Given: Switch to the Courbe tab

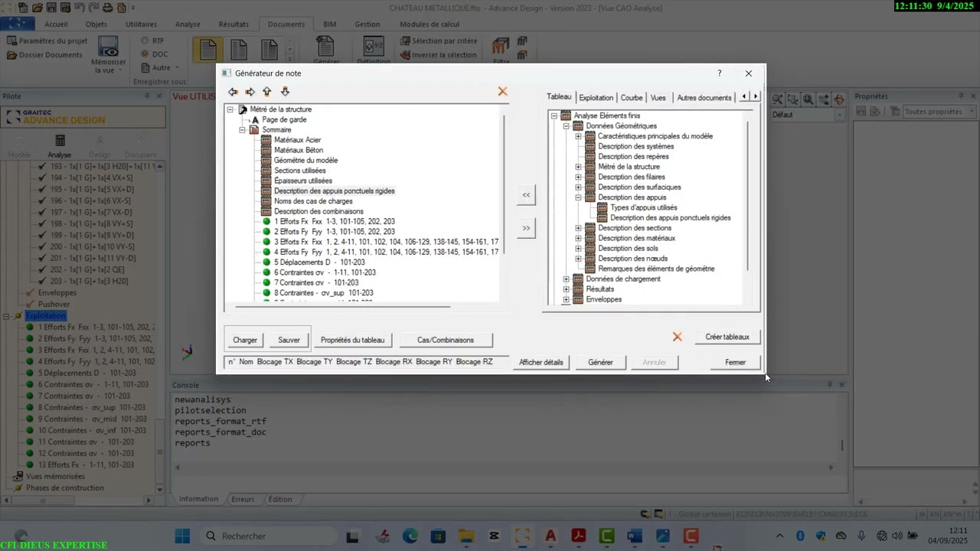Looking at the screenshot, I should (x=632, y=98).
